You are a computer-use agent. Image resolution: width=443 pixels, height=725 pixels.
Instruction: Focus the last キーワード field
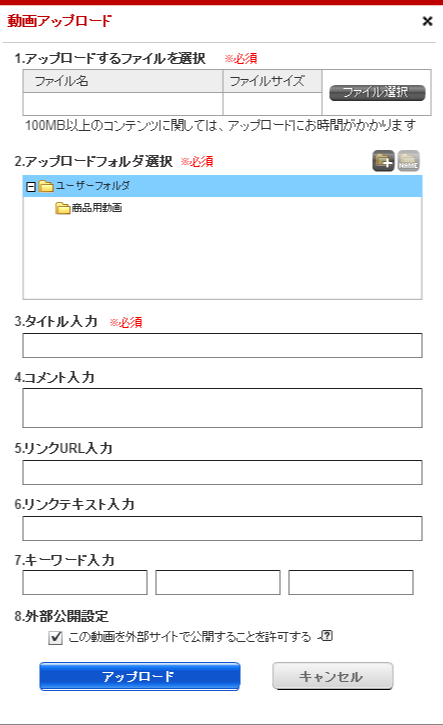click(351, 582)
